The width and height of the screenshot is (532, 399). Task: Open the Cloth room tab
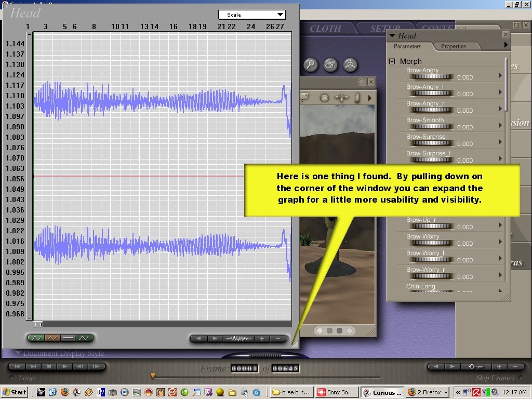325,29
